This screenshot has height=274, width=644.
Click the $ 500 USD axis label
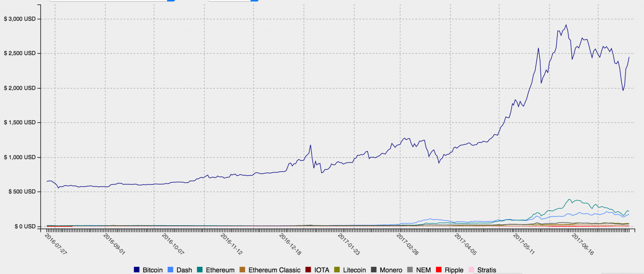22,191
